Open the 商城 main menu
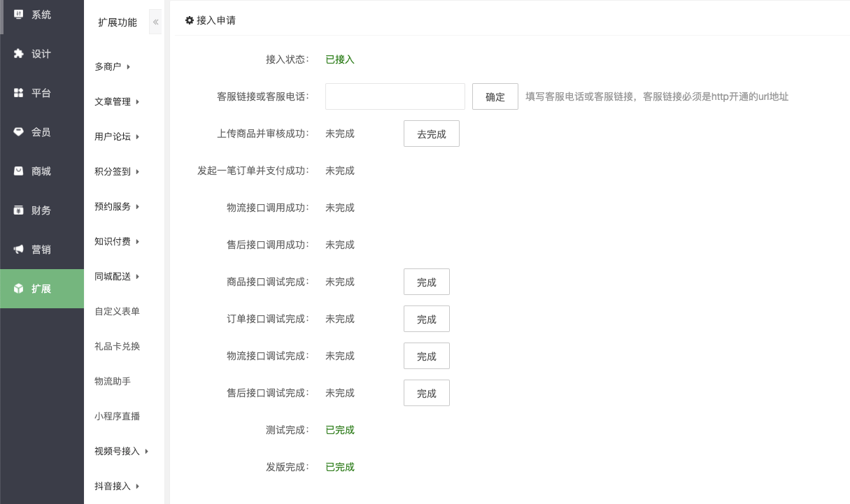Viewport: 850px width, 504px height. pyautogui.click(x=42, y=171)
